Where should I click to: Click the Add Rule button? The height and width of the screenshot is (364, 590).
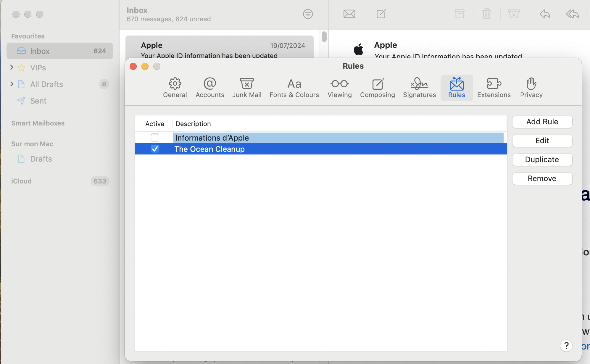tap(542, 122)
